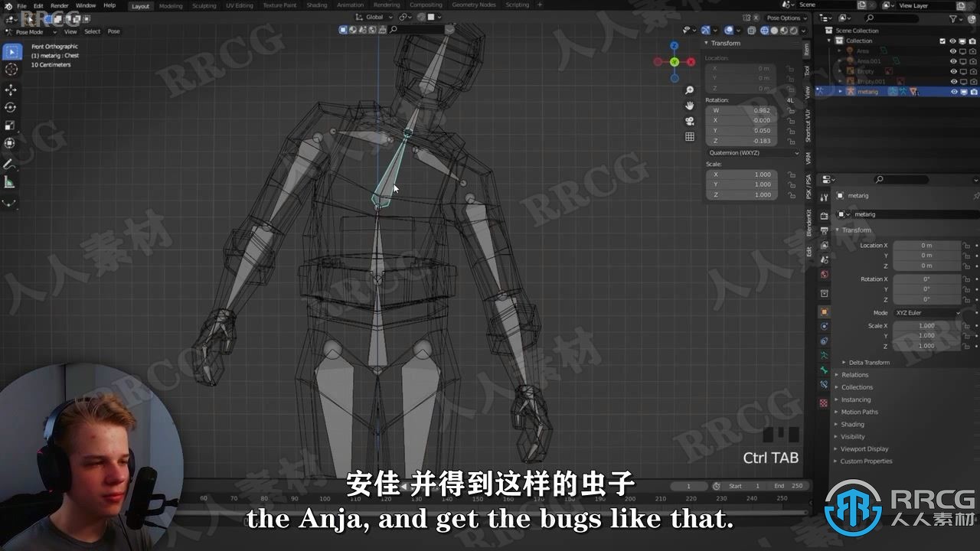
Task: Select the Select Box tool in viewport toolbar
Action: click(x=11, y=52)
